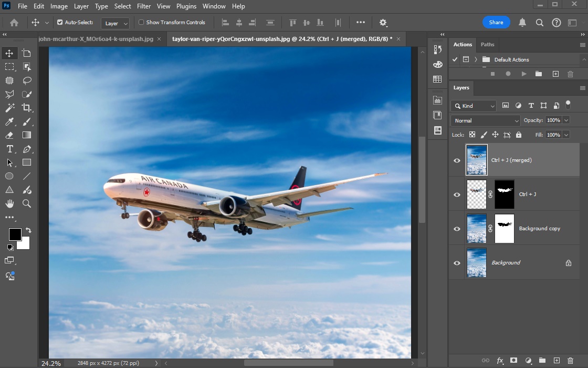Toggle the Auto-Select checkbox
The height and width of the screenshot is (368, 588).
(60, 22)
